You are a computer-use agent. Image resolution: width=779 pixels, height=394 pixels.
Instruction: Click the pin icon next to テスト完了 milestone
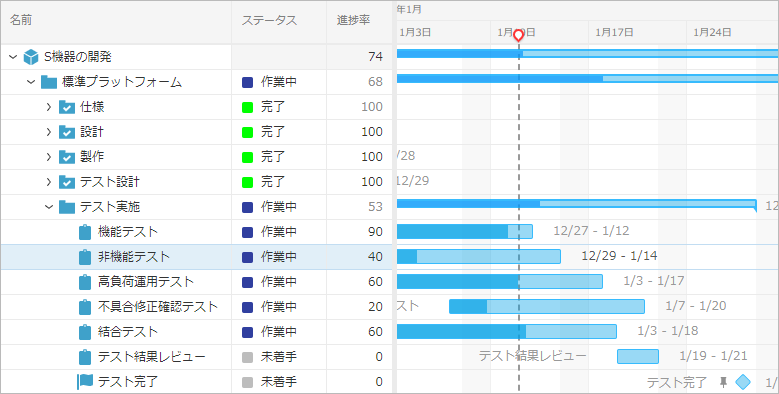pos(723,382)
